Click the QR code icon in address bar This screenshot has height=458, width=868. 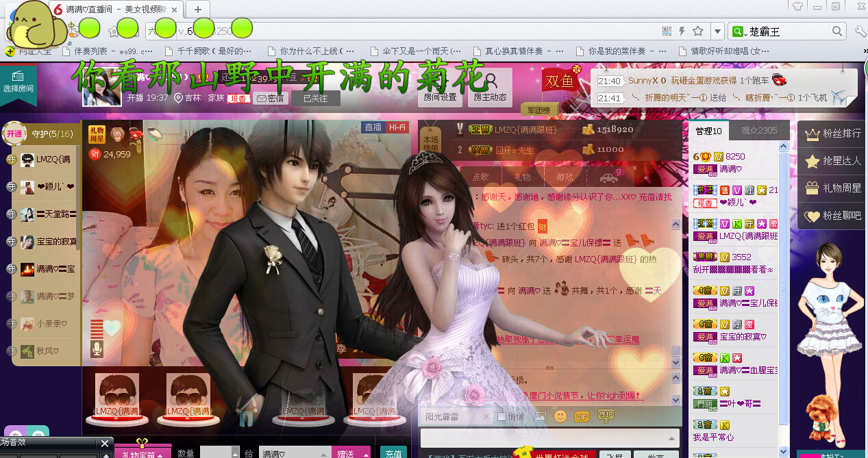[667, 31]
